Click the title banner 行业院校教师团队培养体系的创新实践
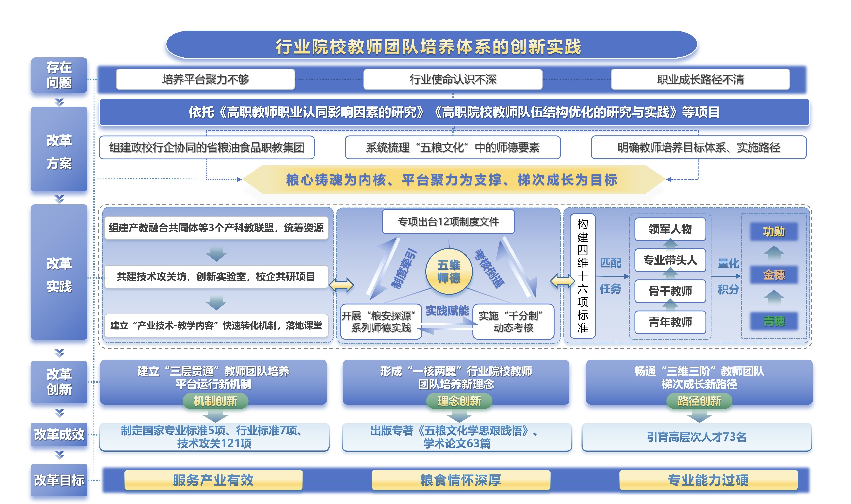Screen dimensions: 851x504 [x=428, y=46]
